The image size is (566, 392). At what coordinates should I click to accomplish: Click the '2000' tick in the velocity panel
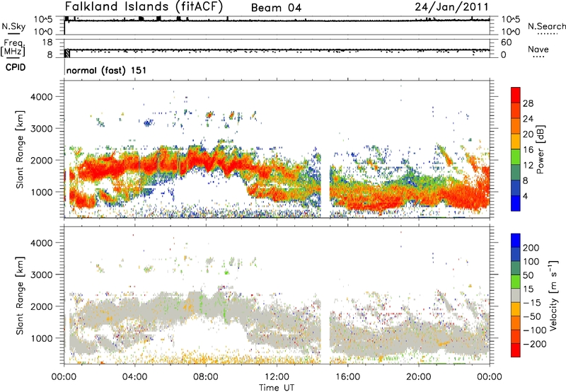(x=42, y=306)
